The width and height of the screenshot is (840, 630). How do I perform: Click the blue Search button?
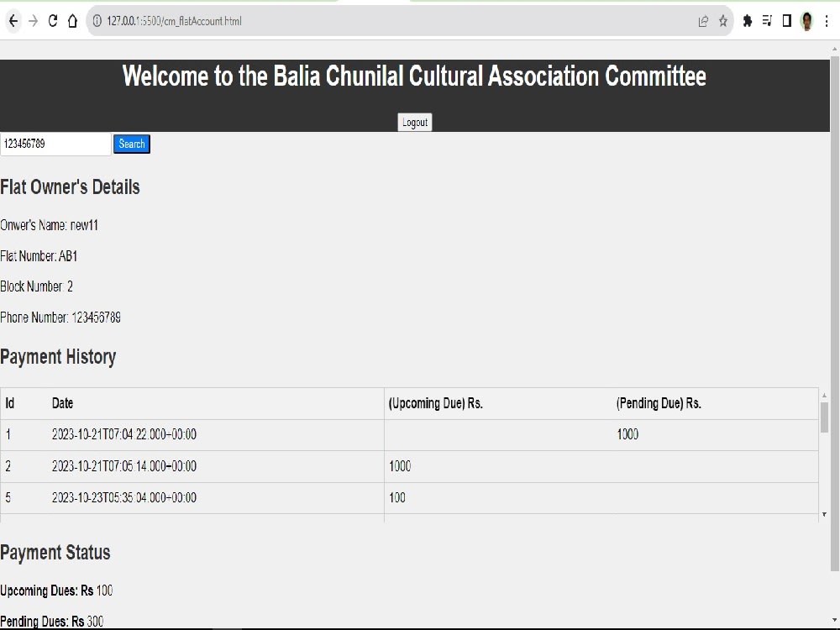click(x=132, y=144)
